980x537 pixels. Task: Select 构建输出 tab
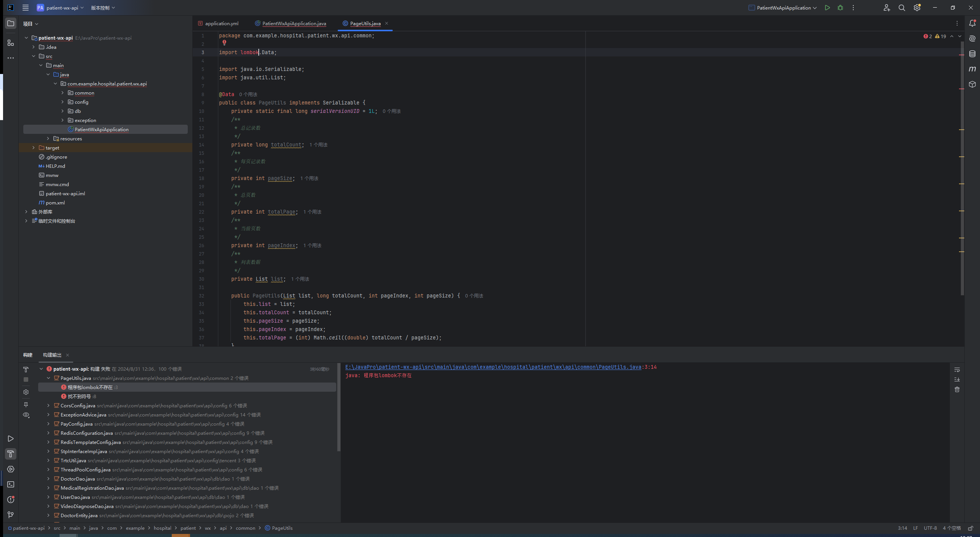[52, 355]
